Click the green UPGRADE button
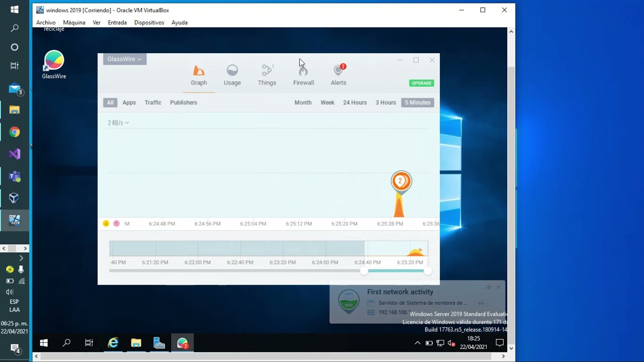This screenshot has height=362, width=644. [x=422, y=83]
